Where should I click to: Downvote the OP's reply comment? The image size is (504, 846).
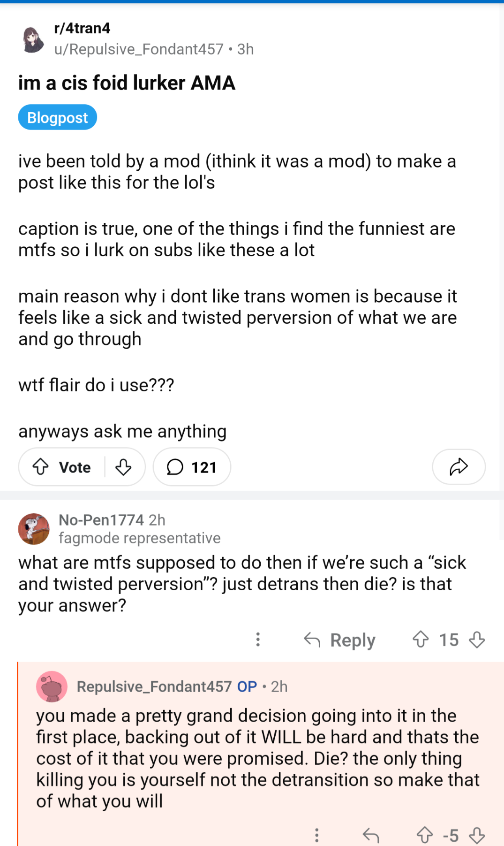click(x=477, y=835)
